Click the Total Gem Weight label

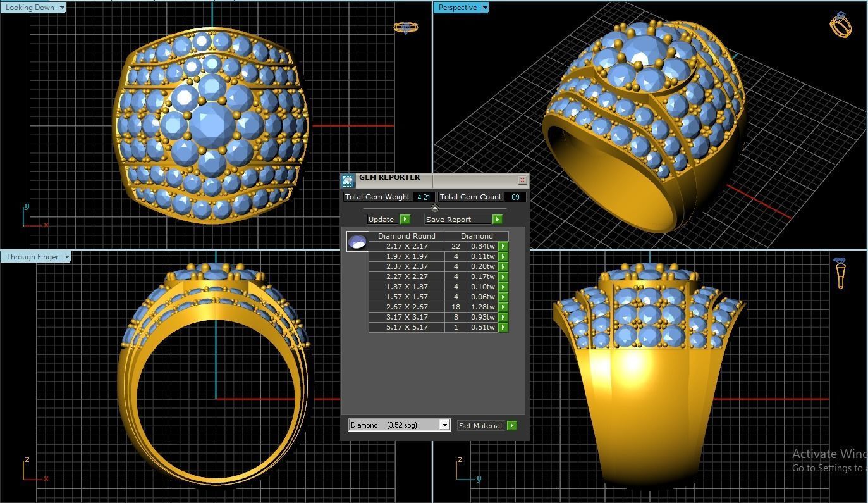377,197
